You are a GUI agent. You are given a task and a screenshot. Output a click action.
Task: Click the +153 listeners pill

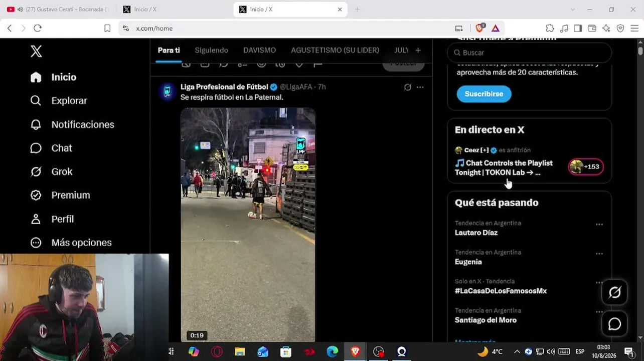point(585,166)
